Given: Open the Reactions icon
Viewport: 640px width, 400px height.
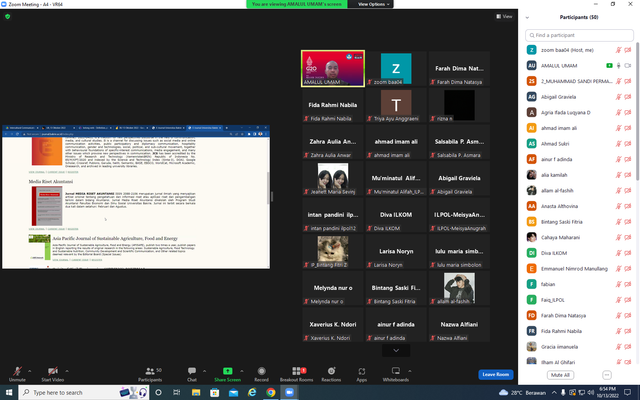Looking at the screenshot, I should pyautogui.click(x=331, y=371).
